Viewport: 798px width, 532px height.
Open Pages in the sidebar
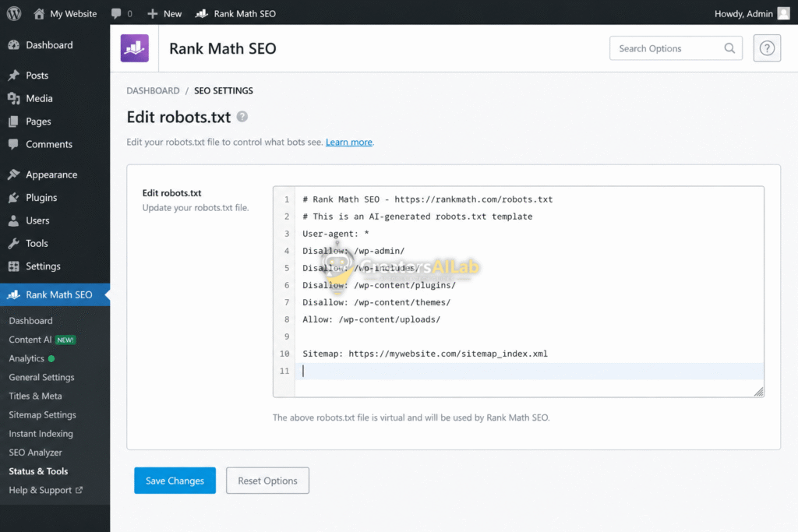coord(38,121)
